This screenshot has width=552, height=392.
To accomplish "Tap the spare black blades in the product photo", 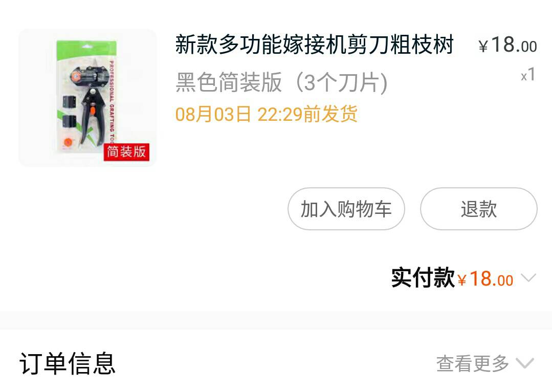I will pyautogui.click(x=70, y=111).
